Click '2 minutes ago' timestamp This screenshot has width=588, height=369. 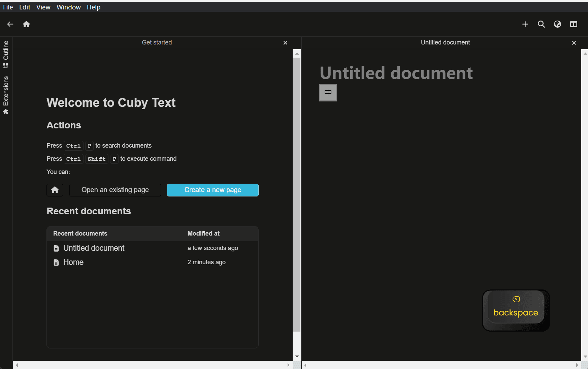pyautogui.click(x=206, y=263)
